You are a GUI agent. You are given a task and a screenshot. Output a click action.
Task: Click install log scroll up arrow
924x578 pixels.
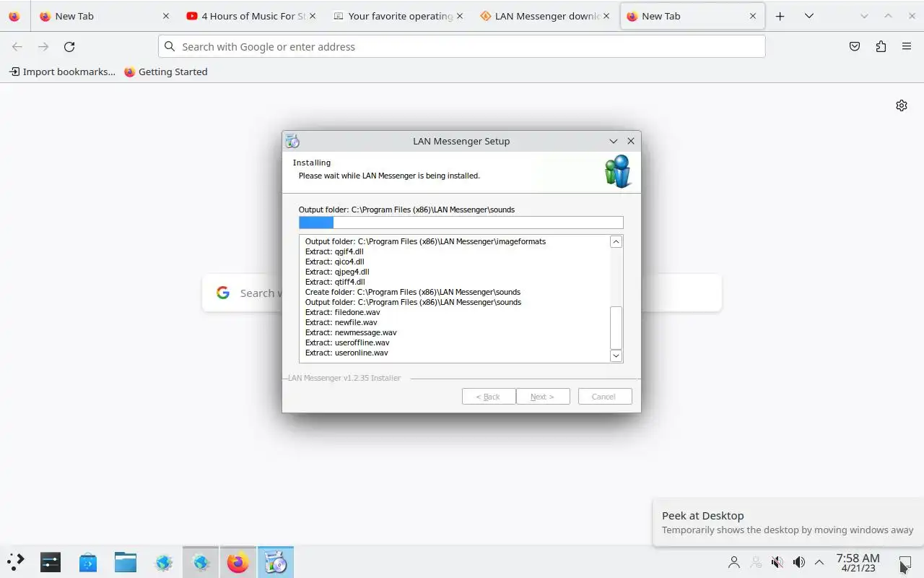point(616,242)
